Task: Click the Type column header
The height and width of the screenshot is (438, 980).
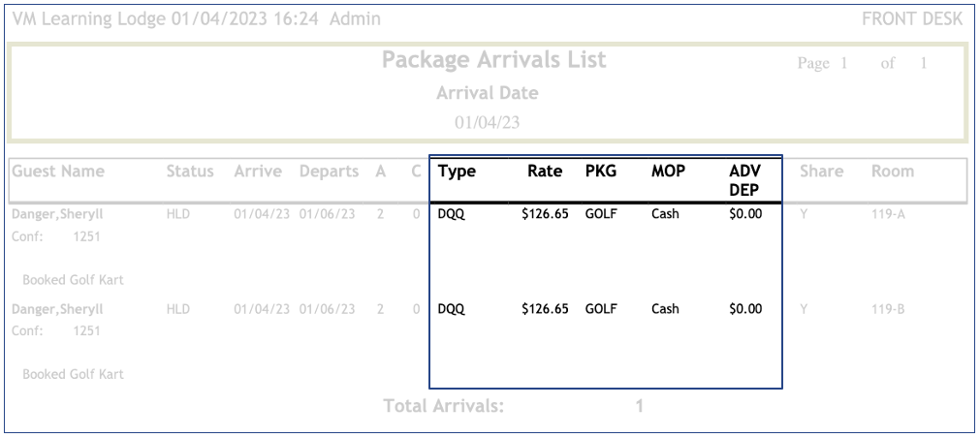Action: 456,172
